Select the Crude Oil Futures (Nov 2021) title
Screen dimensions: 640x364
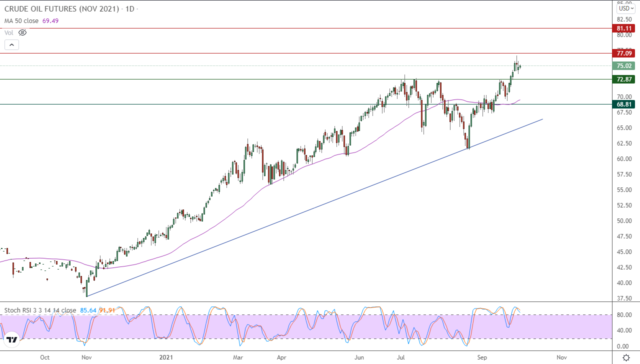tap(63, 9)
